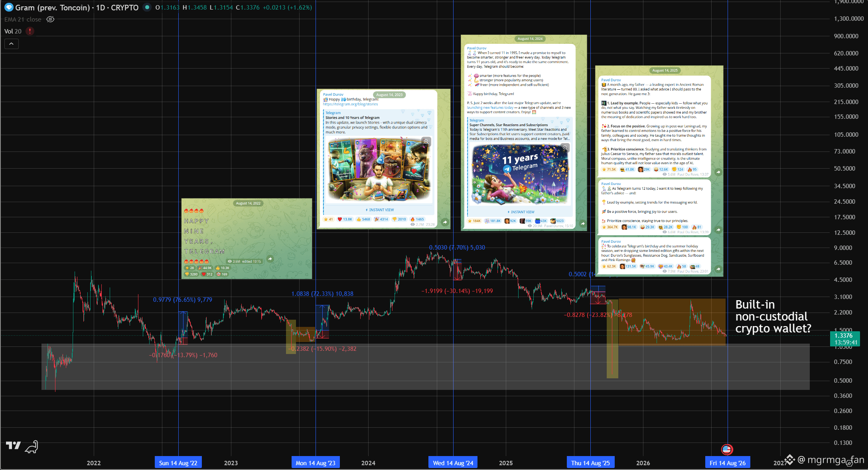Viewport: 868px width, 470px height.
Task: Click the Gram symbol logo icon
Action: point(9,8)
